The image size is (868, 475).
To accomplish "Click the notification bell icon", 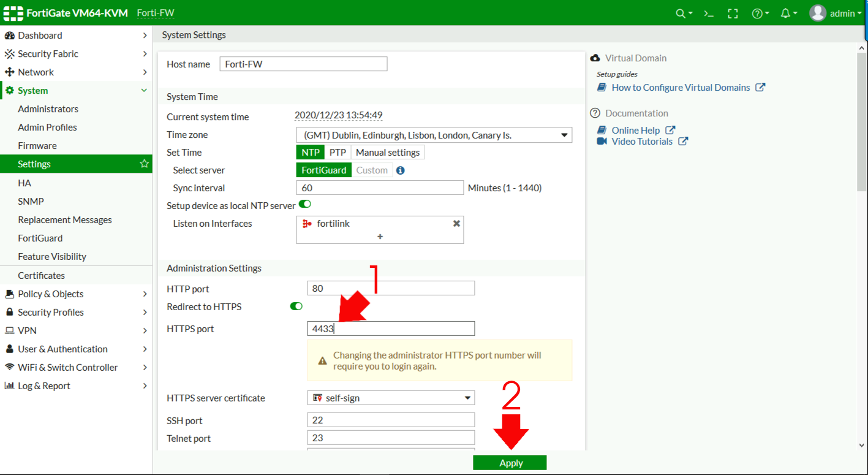I will pyautogui.click(x=786, y=13).
